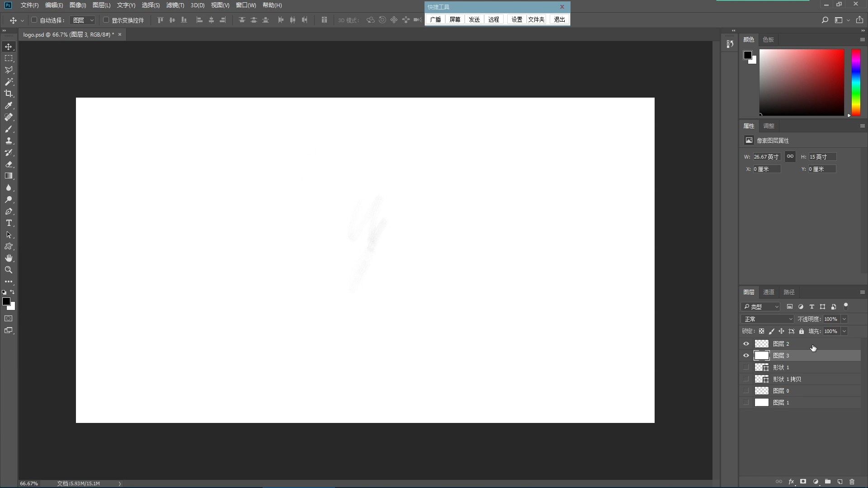Select the Hand tool
868x488 pixels.
pyautogui.click(x=9, y=258)
